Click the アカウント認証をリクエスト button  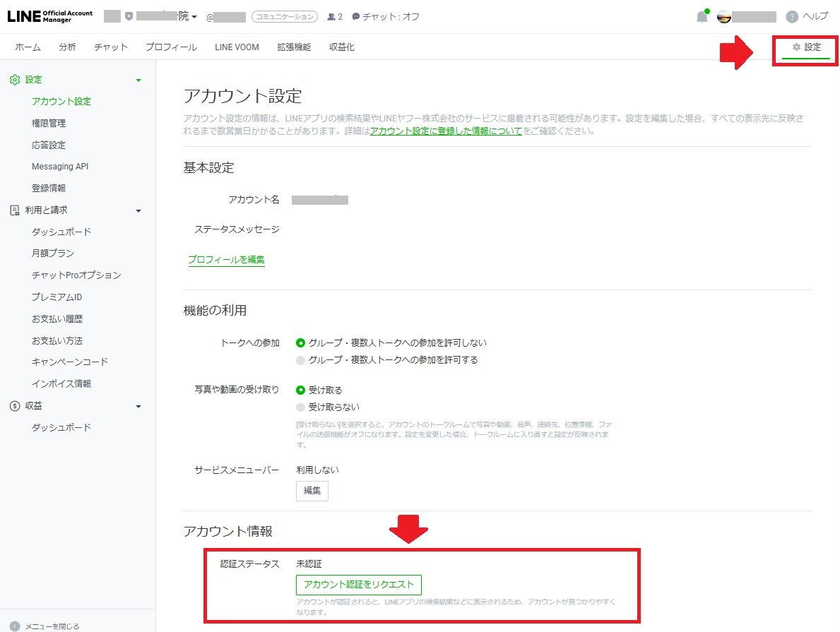[x=358, y=585]
